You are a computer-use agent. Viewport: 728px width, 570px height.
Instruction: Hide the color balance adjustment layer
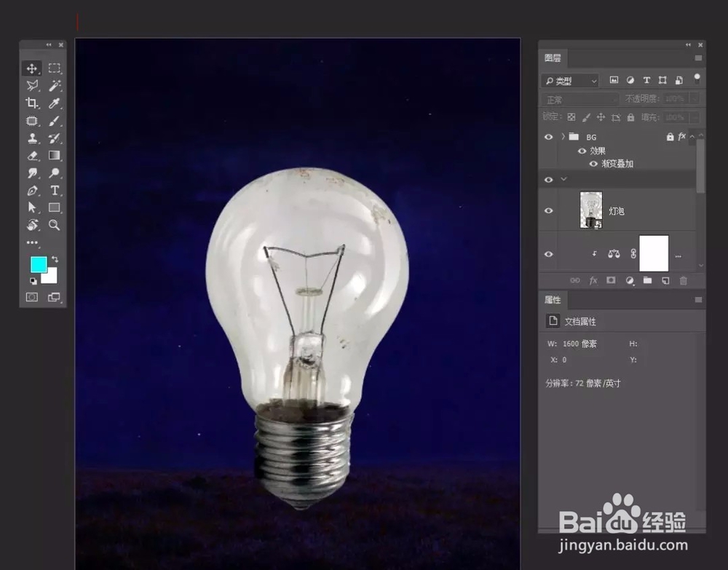coord(548,254)
